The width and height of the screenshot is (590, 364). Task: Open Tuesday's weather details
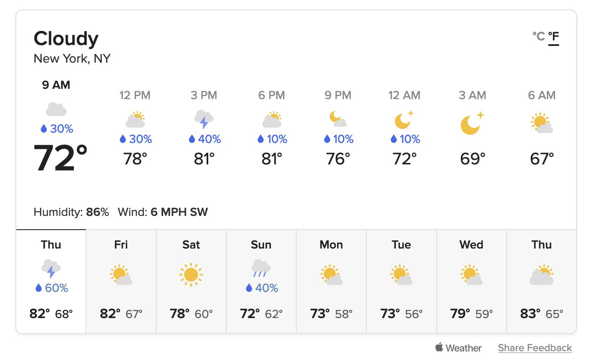click(401, 281)
